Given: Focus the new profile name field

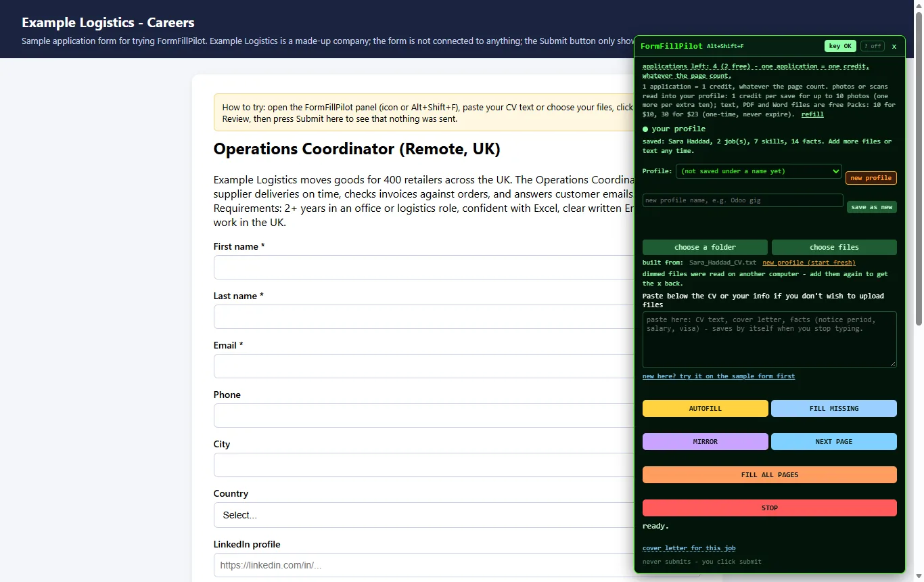Looking at the screenshot, I should pyautogui.click(x=743, y=200).
